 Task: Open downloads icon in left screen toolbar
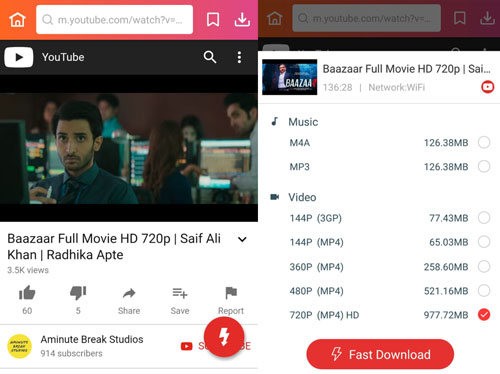242,20
